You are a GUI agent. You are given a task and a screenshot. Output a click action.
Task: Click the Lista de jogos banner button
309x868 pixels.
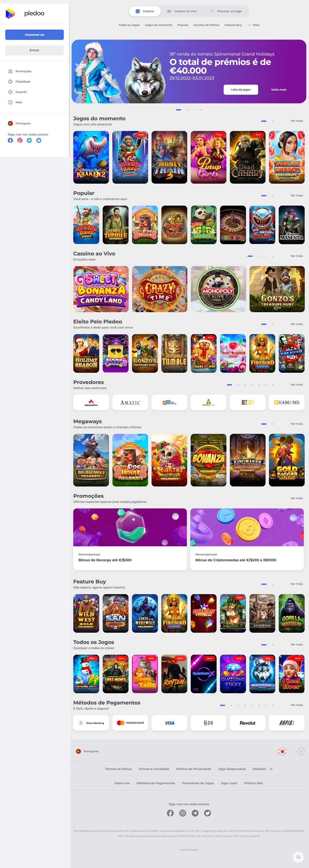pyautogui.click(x=241, y=90)
